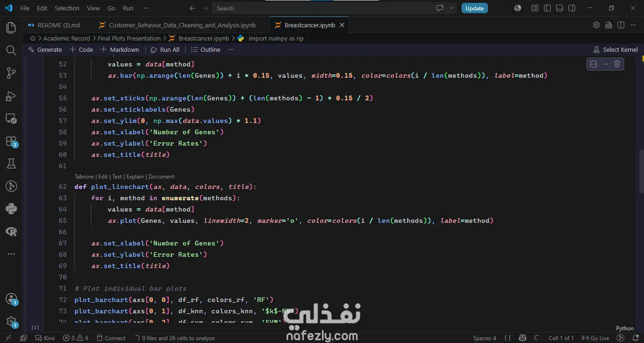Toggle the primary side bar
Screen dimensions: 644x343
tap(547, 8)
